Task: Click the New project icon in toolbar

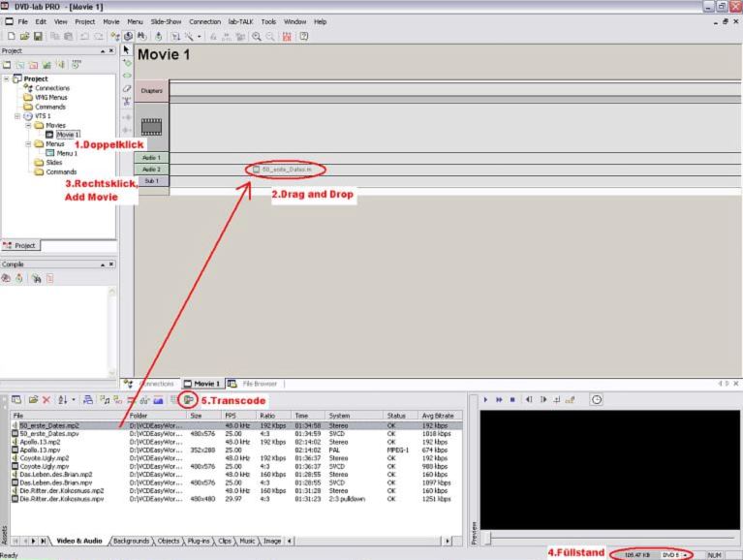Action: (9, 36)
